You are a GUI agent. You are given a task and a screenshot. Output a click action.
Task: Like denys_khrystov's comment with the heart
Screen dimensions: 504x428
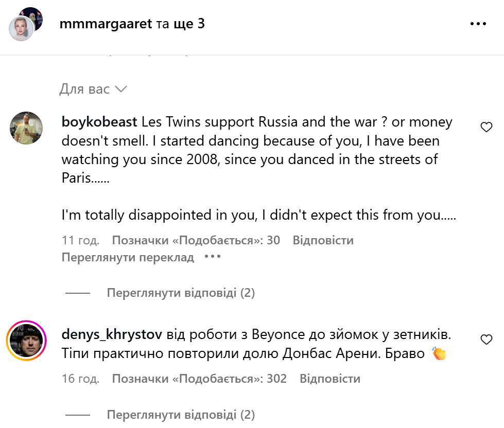click(x=486, y=340)
